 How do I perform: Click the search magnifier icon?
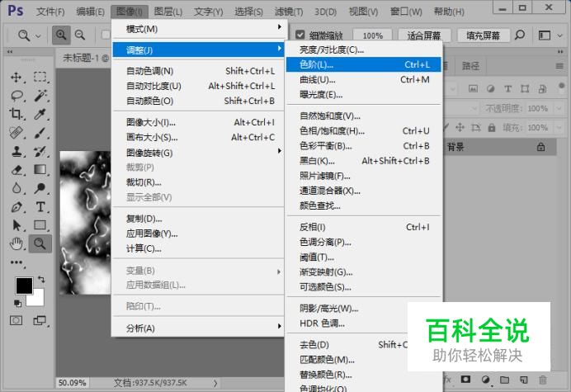pyautogui.click(x=520, y=35)
